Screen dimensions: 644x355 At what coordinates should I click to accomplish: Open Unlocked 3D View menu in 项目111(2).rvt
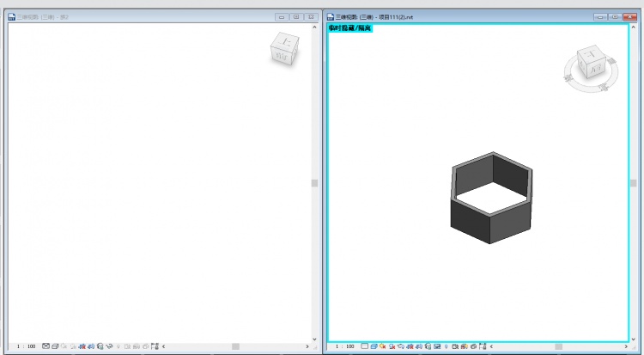click(x=428, y=346)
